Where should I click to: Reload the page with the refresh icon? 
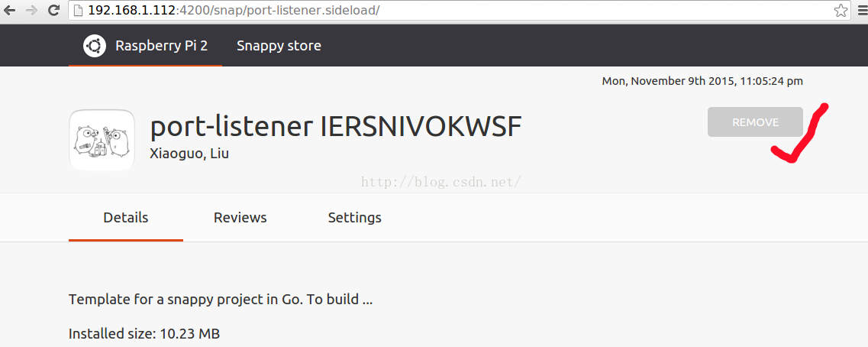(x=53, y=10)
